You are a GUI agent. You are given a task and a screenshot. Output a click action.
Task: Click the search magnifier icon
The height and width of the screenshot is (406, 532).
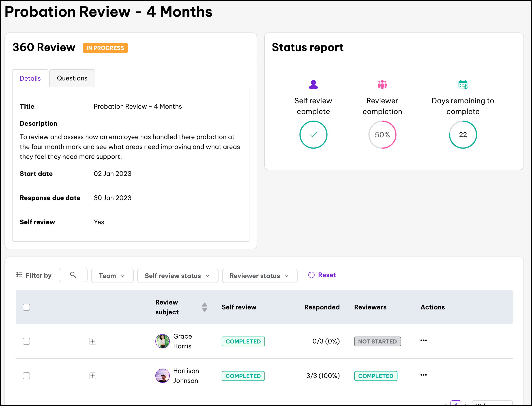pyautogui.click(x=73, y=275)
